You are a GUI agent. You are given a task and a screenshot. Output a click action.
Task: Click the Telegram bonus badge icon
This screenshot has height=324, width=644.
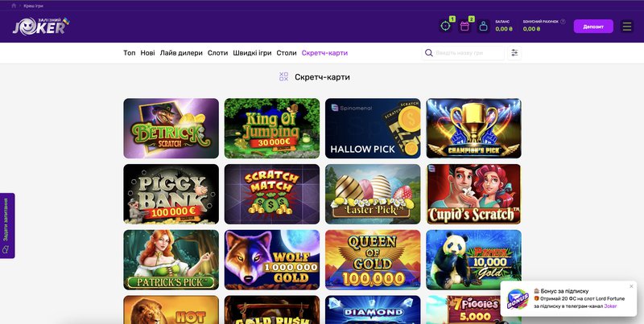pyautogui.click(x=518, y=299)
